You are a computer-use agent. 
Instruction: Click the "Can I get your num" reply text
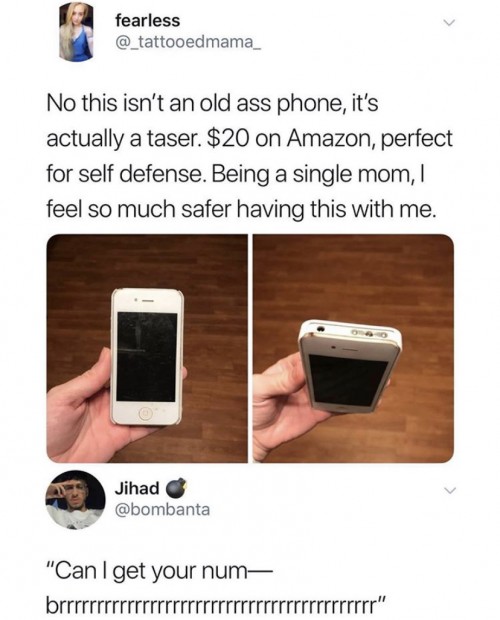tap(160, 571)
